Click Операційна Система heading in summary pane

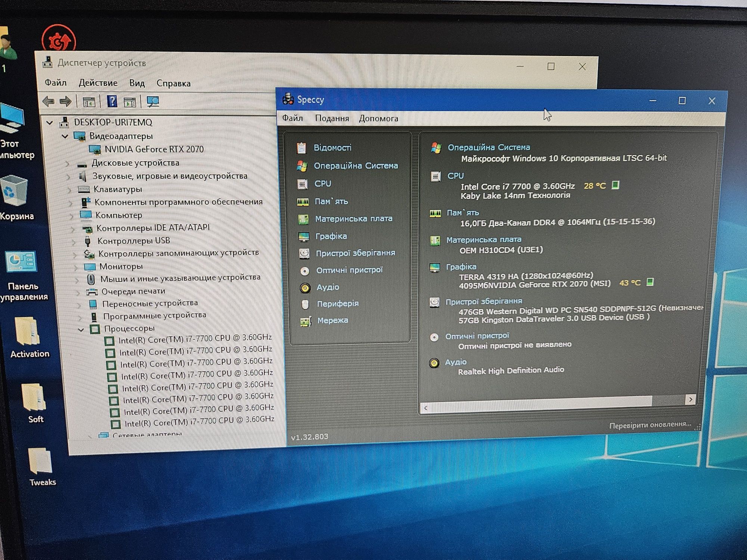tap(489, 147)
